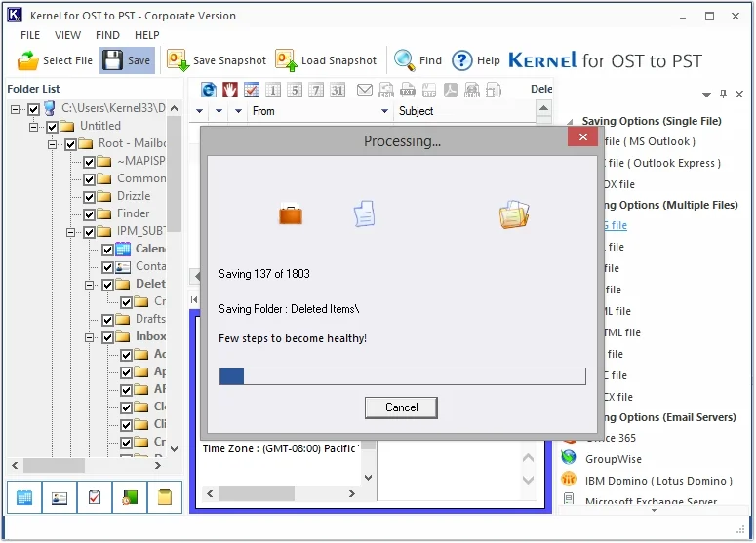Click the red hand stop icon
Screen dimensions: 756x543
(230, 90)
